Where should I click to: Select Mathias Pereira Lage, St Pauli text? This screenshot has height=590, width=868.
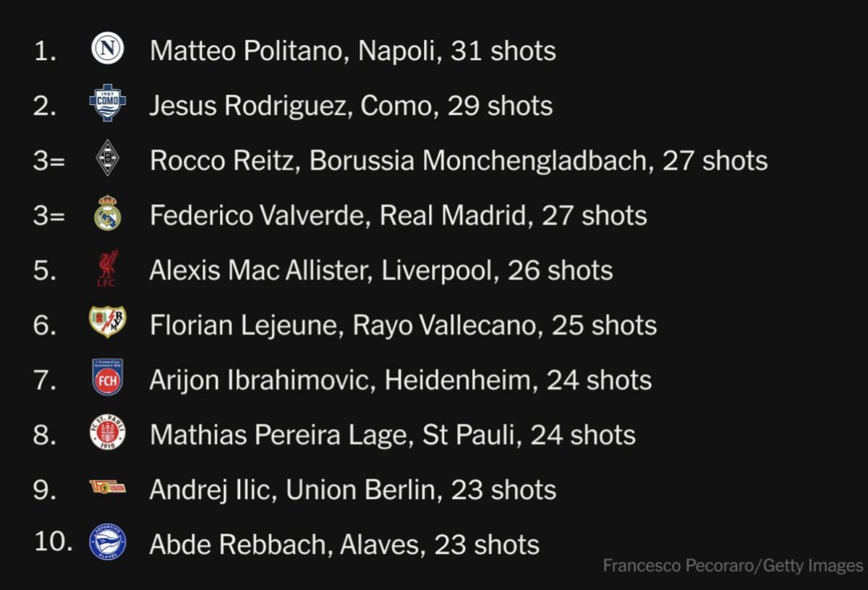(x=392, y=435)
